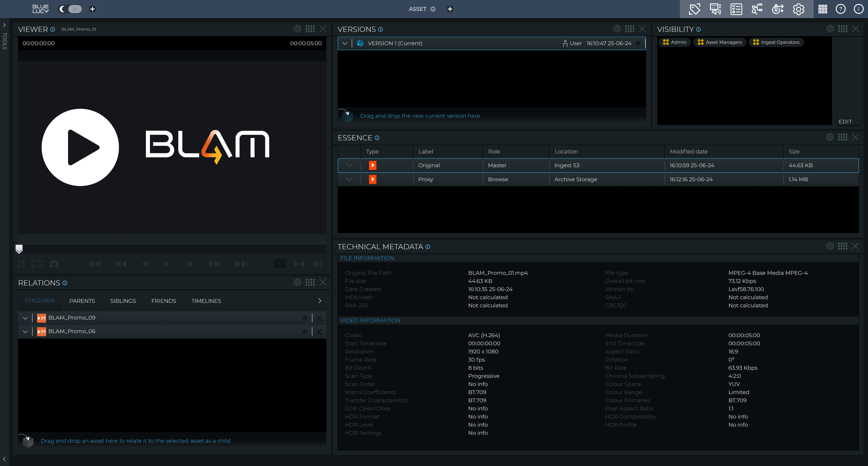
Task: Select the ASSET workspace tab
Action: point(417,9)
